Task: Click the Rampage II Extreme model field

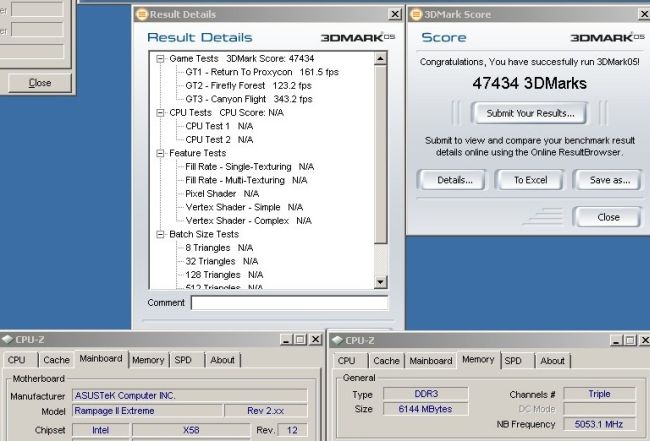Action: pos(148,411)
